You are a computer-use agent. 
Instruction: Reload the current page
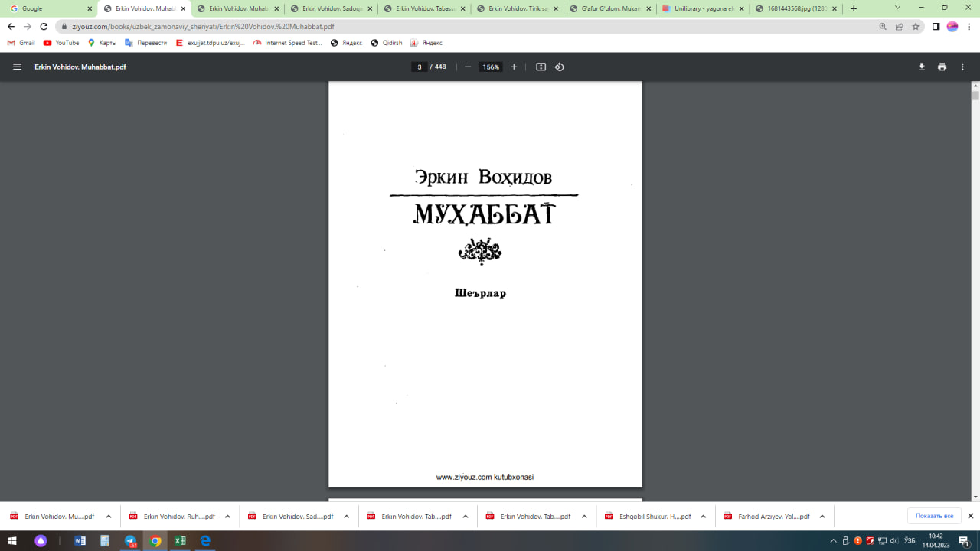click(x=44, y=26)
